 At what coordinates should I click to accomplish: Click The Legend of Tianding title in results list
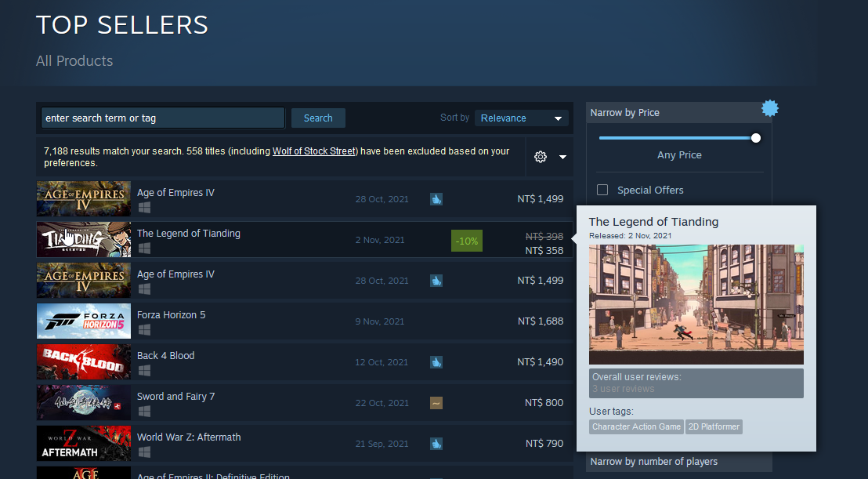click(x=189, y=233)
